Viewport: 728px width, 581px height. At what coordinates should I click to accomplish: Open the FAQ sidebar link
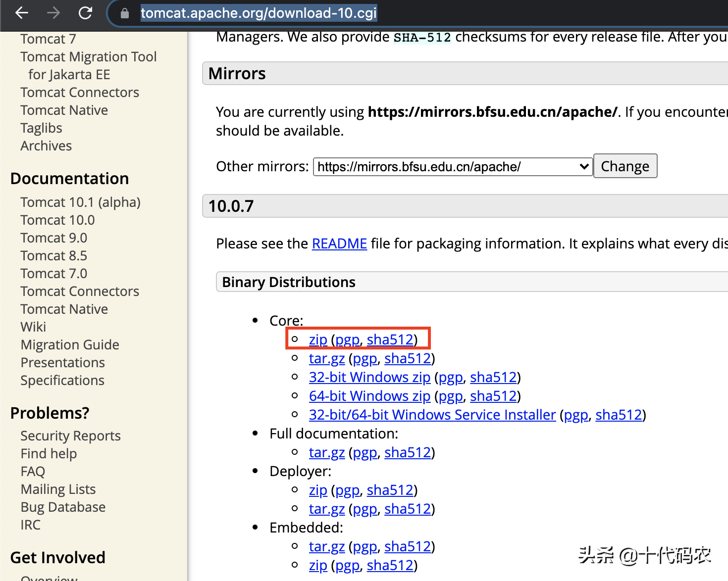pyautogui.click(x=33, y=471)
